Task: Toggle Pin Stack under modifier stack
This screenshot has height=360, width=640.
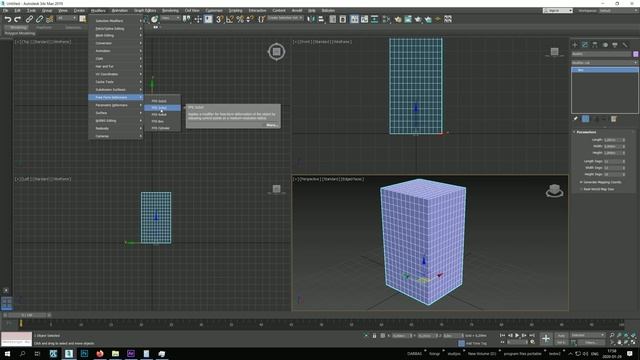Action: point(576,119)
